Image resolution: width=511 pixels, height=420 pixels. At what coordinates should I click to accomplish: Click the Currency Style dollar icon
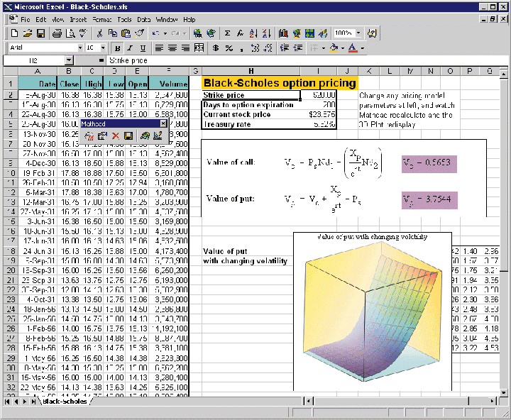(214, 48)
